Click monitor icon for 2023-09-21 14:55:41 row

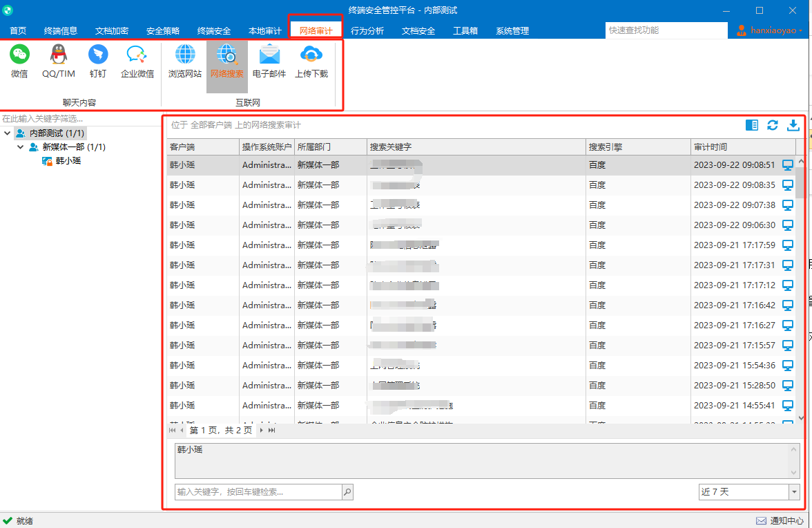coord(788,405)
